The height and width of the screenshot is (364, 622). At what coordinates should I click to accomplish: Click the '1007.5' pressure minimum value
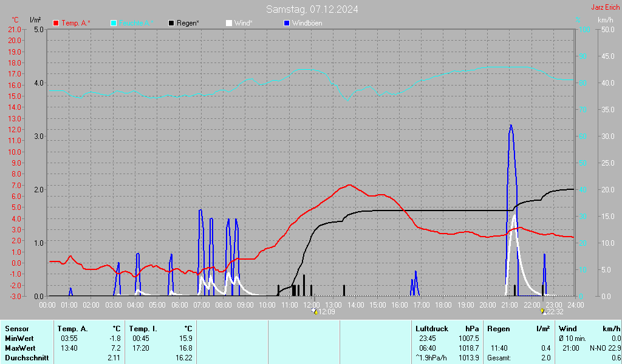[469, 339]
